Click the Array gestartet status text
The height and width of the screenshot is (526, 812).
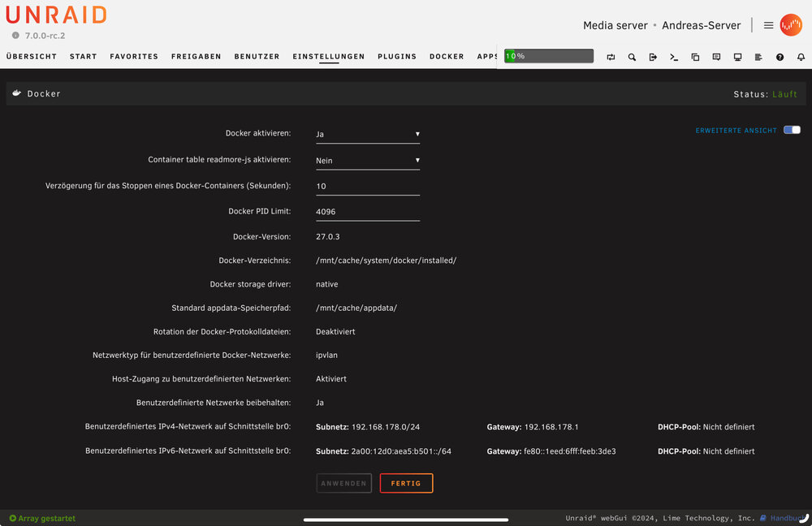click(46, 518)
